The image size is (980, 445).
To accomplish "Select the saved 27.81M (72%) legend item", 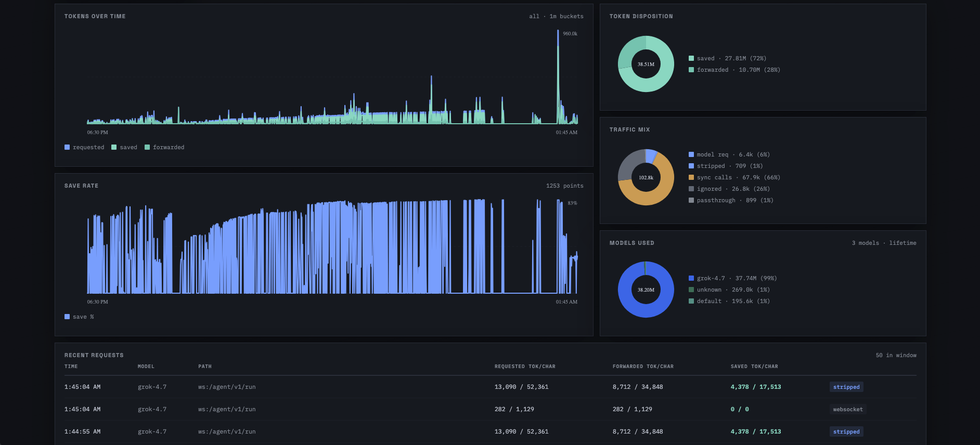I will click(x=727, y=58).
